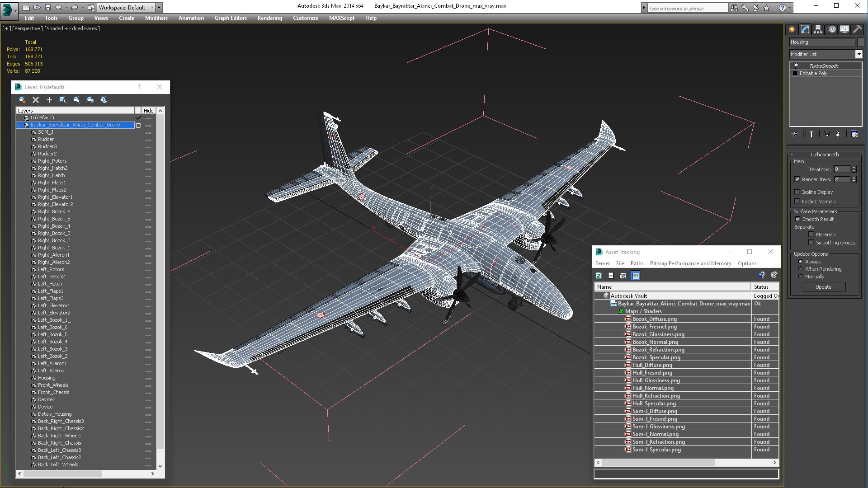The image size is (868, 488).
Task: Open Bitmap Performance and Memory menu
Action: [690, 263]
